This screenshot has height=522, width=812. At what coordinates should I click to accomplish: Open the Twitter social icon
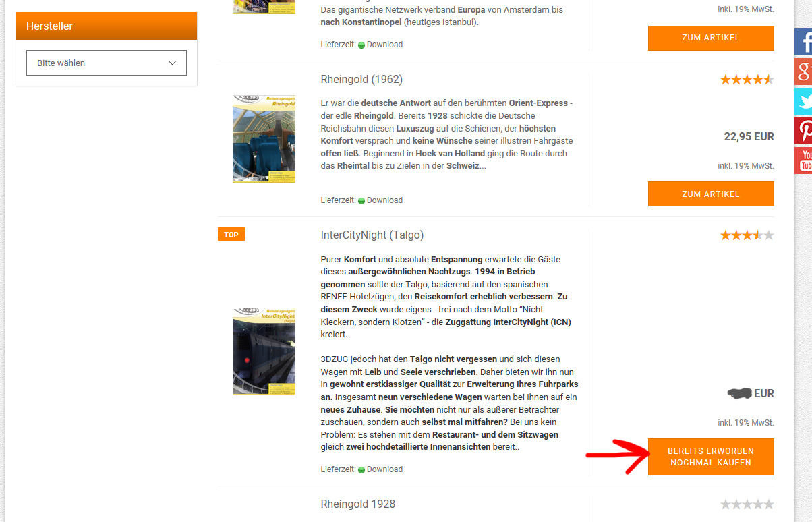point(803,100)
